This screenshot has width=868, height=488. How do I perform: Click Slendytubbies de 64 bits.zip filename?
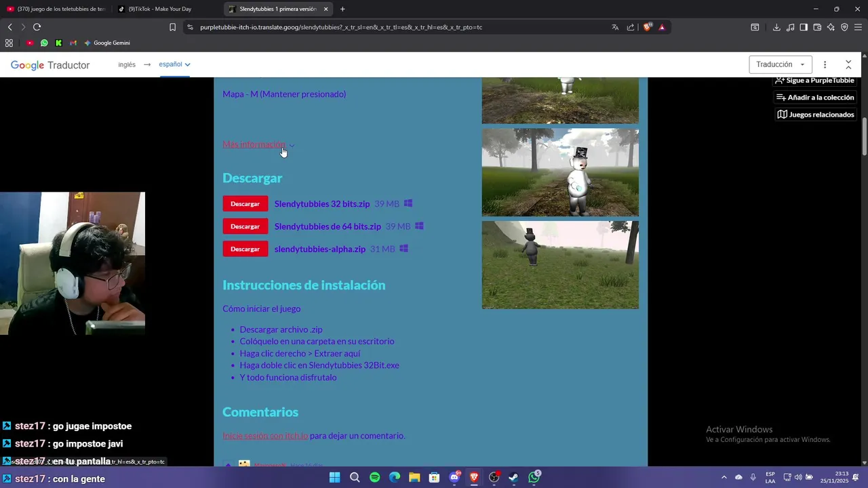[328, 226]
